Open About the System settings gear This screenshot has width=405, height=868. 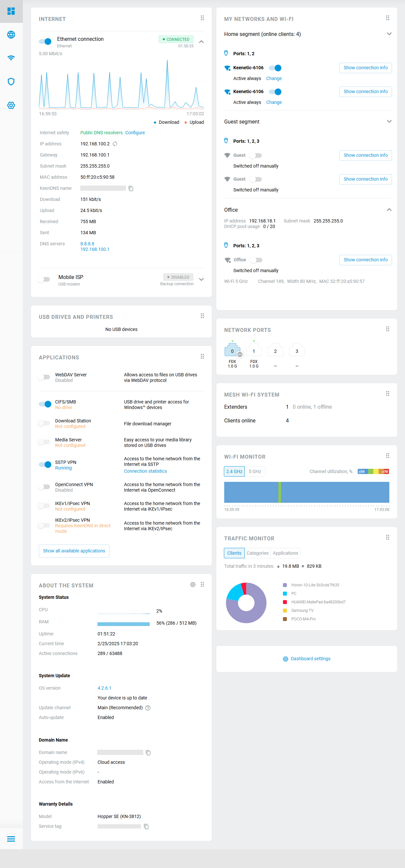(x=193, y=585)
